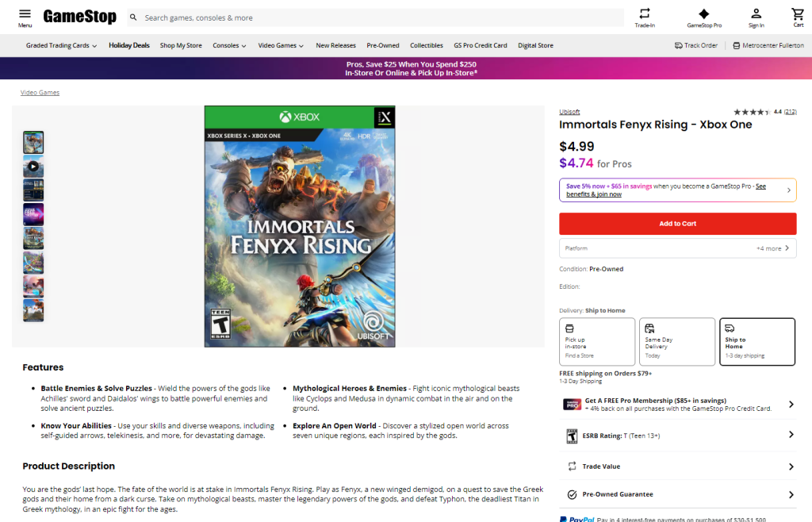Open the Platform selector
Screen dimensions: 812x522
pos(677,248)
